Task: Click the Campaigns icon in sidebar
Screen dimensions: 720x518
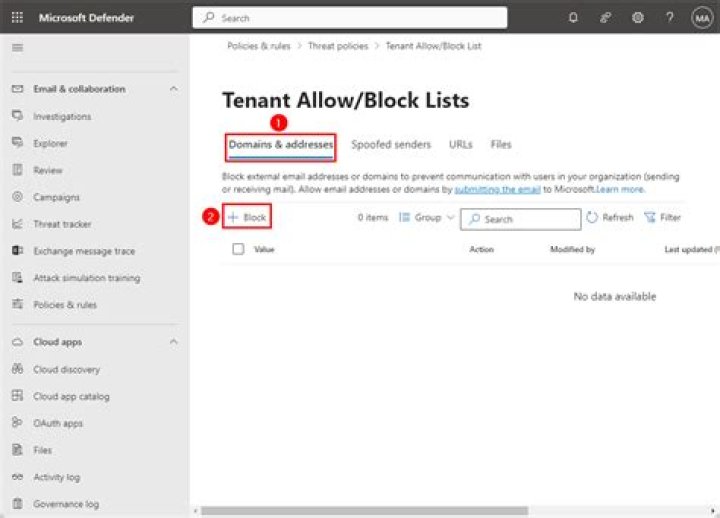Action: click(17, 197)
